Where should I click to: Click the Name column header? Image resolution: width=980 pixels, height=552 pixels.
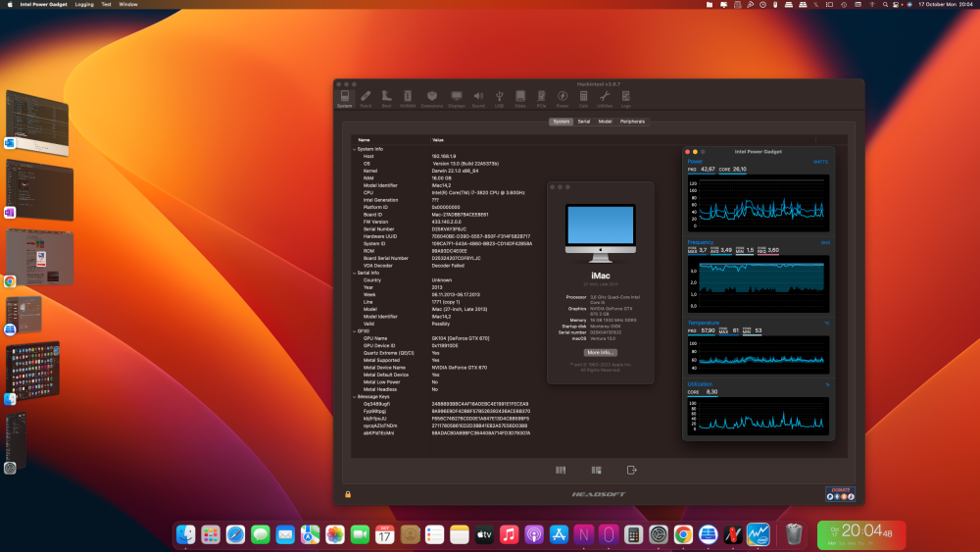click(364, 140)
